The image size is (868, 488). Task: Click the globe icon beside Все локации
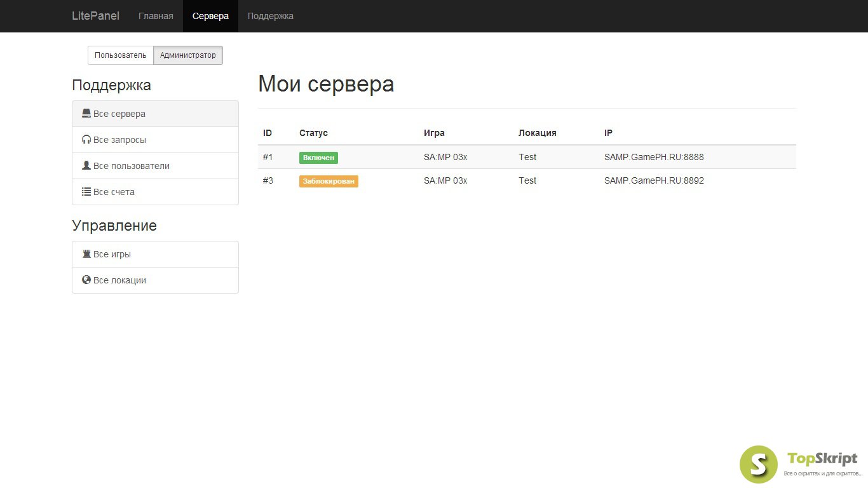tap(86, 280)
